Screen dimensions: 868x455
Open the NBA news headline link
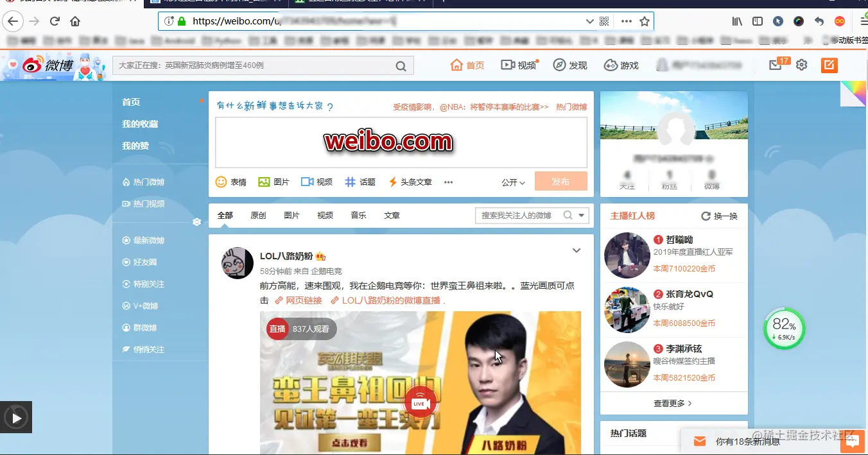point(471,107)
